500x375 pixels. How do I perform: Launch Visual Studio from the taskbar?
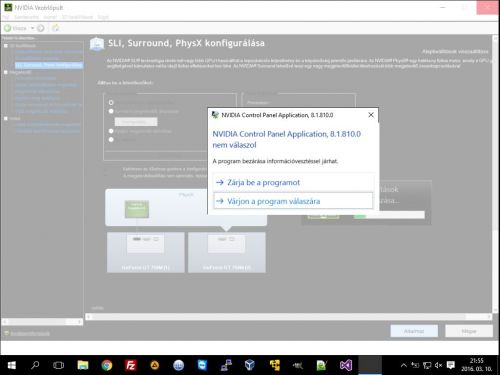[346, 366]
